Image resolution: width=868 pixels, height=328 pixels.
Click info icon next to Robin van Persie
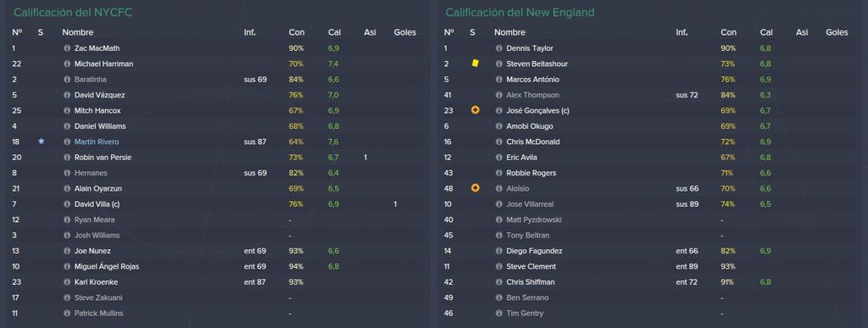coord(68,157)
